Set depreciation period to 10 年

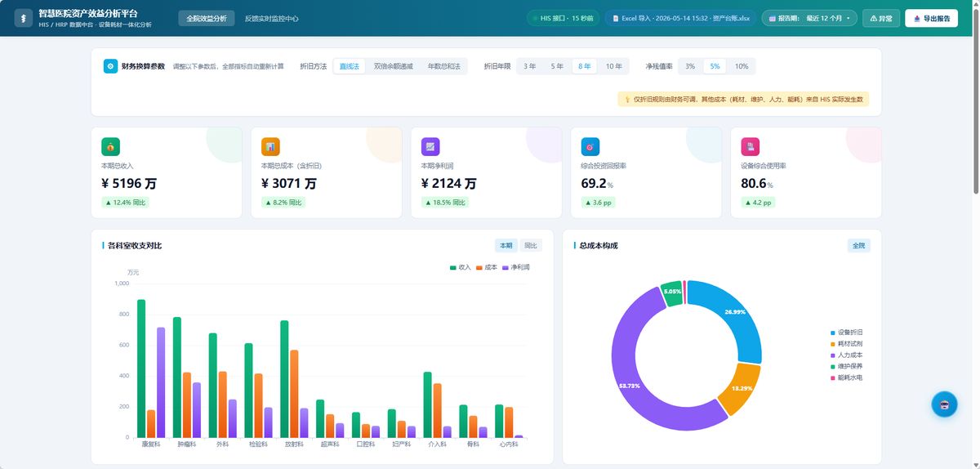coord(613,66)
